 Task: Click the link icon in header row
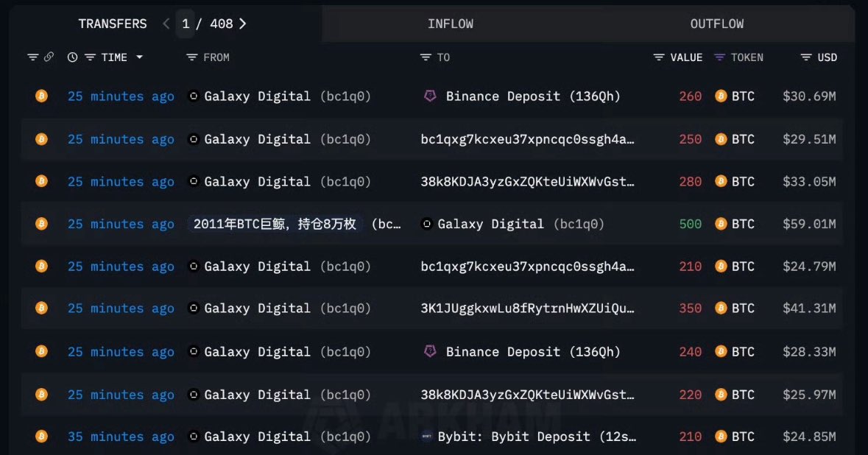point(49,57)
